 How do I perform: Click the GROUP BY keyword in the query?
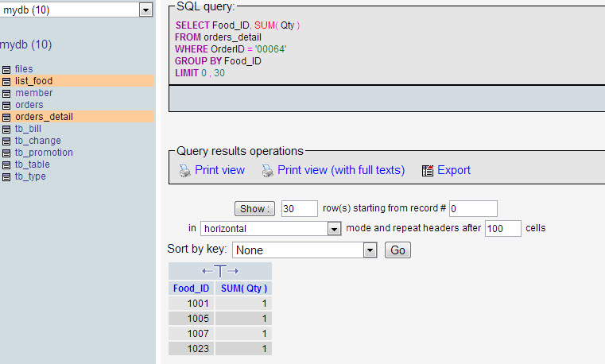click(x=198, y=61)
